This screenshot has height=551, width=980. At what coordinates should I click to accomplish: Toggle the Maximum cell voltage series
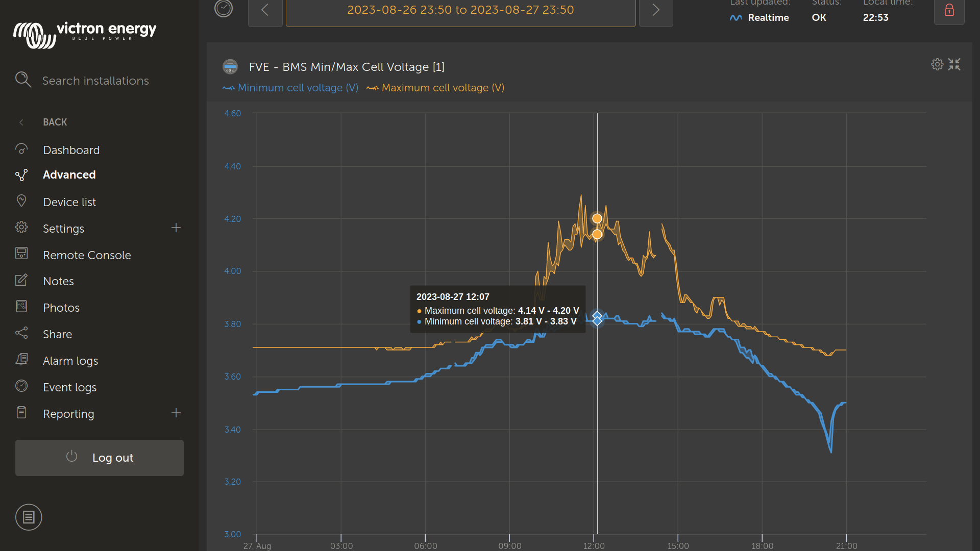pyautogui.click(x=435, y=88)
